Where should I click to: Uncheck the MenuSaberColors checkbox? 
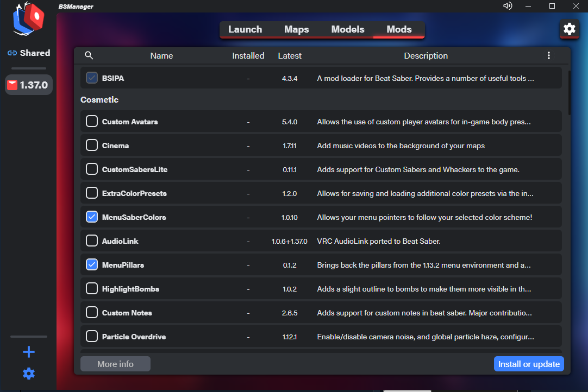[92, 217]
